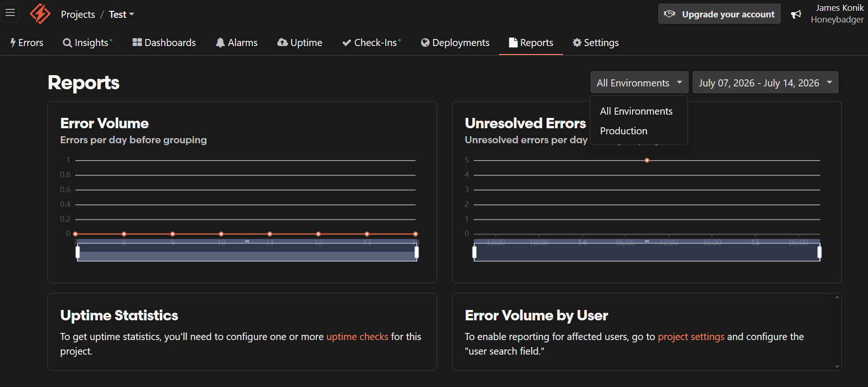Screen dimensions: 868x387
Task: Toggle the All Environments dropdown
Action: click(x=639, y=83)
